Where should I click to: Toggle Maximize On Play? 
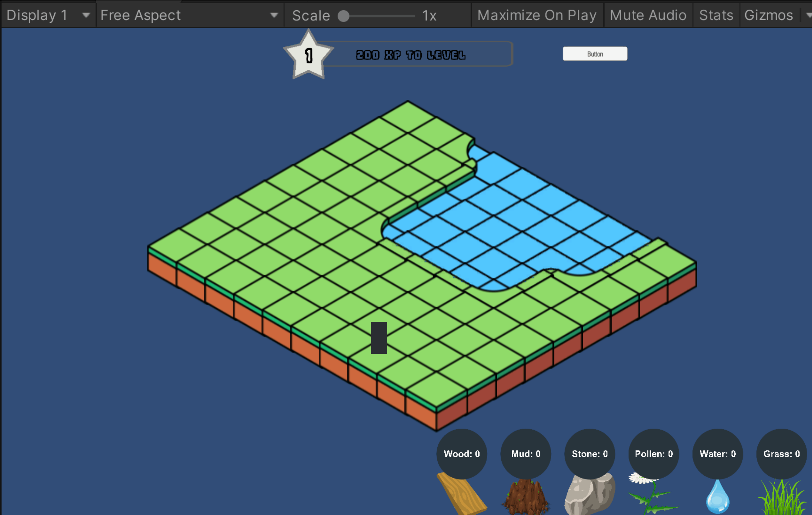pos(537,15)
